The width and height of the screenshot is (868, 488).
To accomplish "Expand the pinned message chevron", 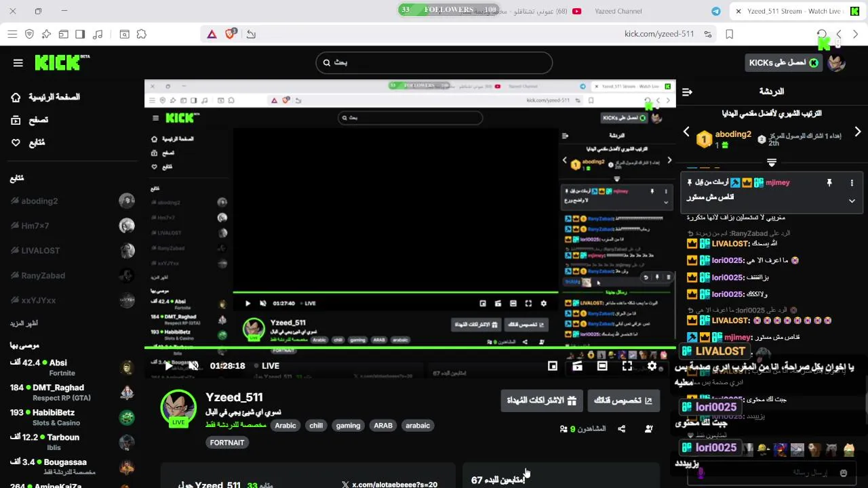I will tap(852, 201).
